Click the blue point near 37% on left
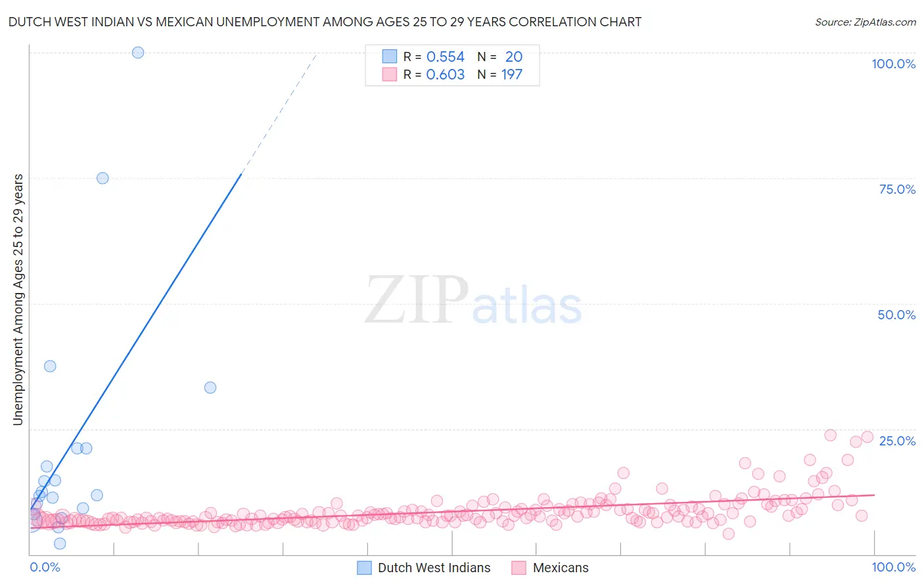The height and width of the screenshot is (586, 924). [50, 366]
